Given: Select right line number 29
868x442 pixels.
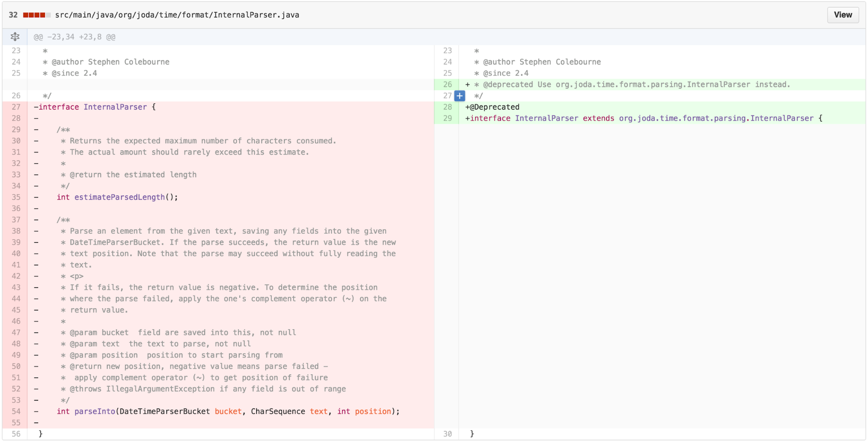Looking at the screenshot, I should (447, 119).
